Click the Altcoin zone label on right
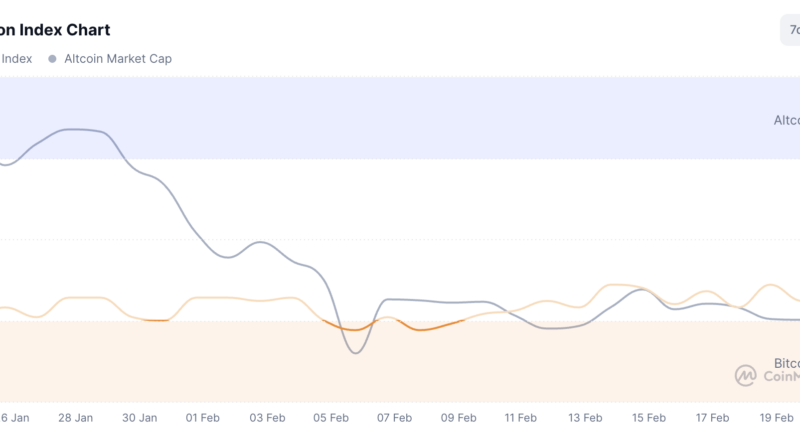This screenshot has width=800, height=445. tap(786, 120)
